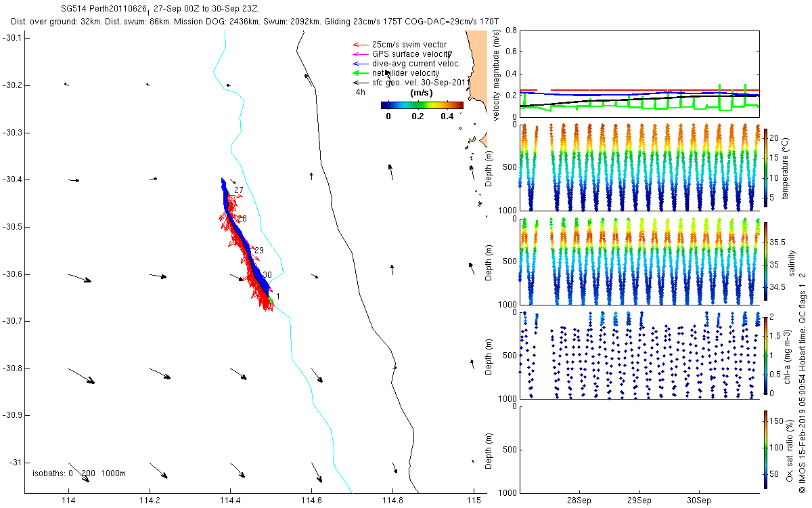The image size is (812, 508).
Task: Select the 'net glider velocity' legend entry
Action: (x=396, y=73)
